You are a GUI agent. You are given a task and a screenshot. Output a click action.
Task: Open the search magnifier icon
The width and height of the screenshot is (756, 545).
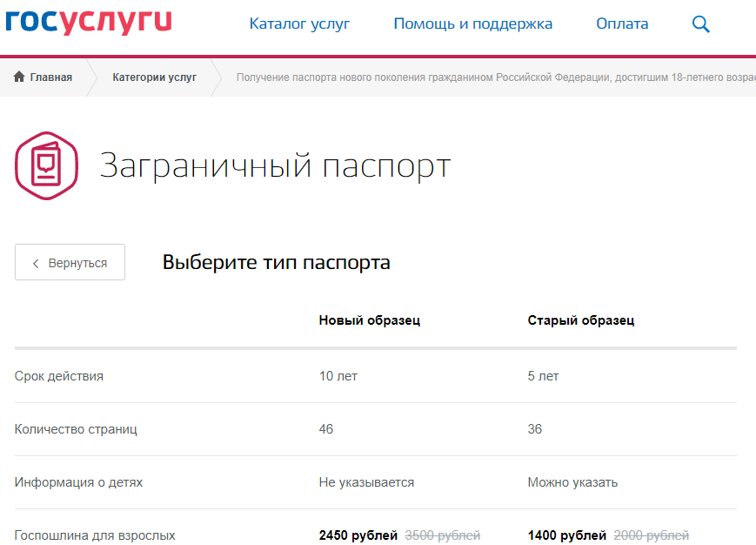pos(700,24)
